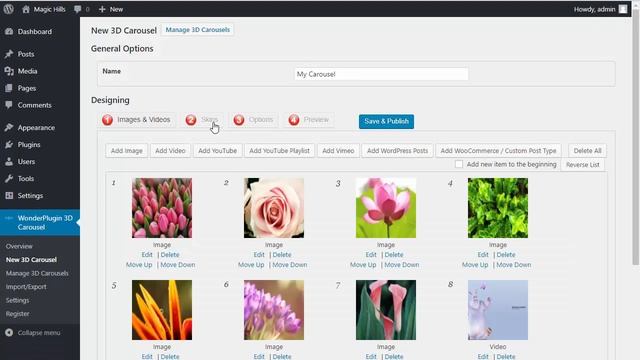Open Import/Export submenu item

26,287
